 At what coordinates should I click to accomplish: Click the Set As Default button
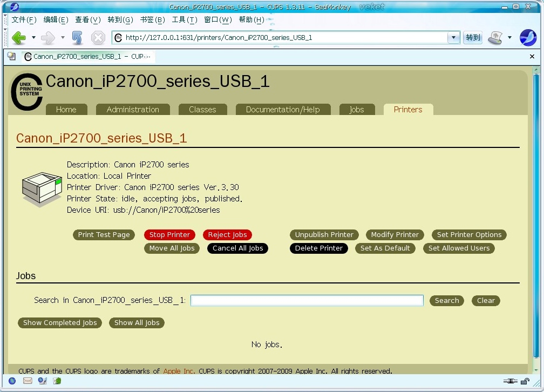point(385,248)
